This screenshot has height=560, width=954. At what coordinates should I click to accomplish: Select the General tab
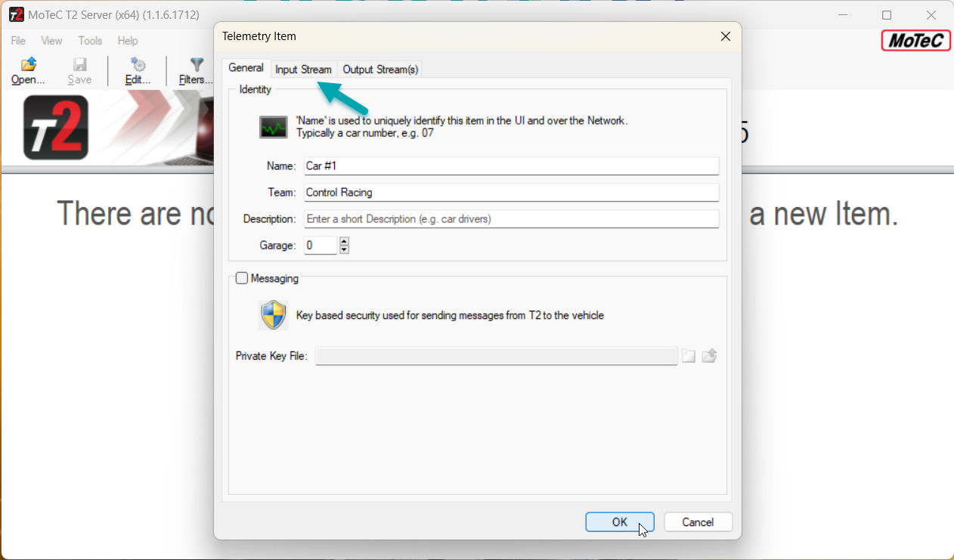(x=246, y=68)
